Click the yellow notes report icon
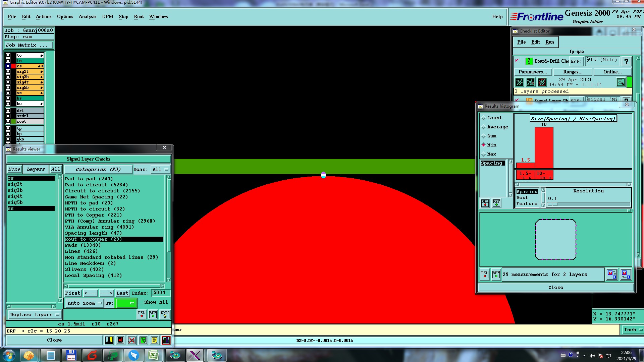The height and width of the screenshot is (362, 644). [x=154, y=340]
